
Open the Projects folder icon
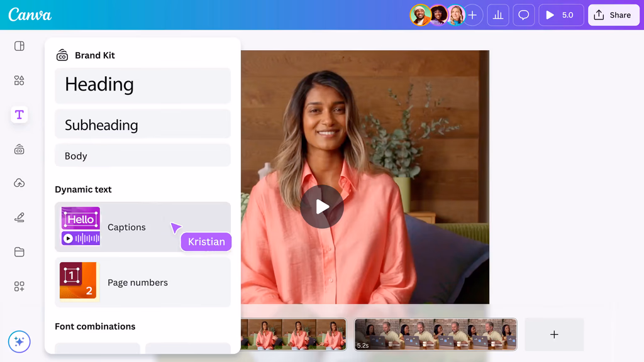point(19,252)
